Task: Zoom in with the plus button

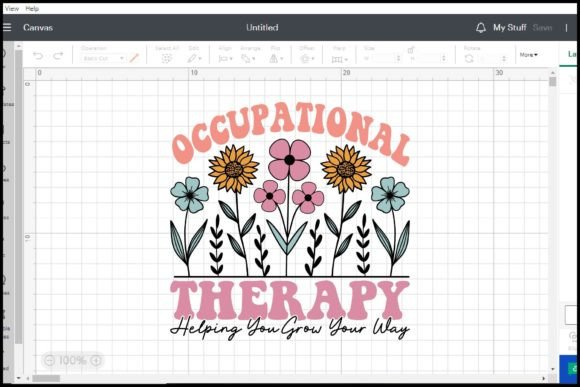Action: (96, 360)
